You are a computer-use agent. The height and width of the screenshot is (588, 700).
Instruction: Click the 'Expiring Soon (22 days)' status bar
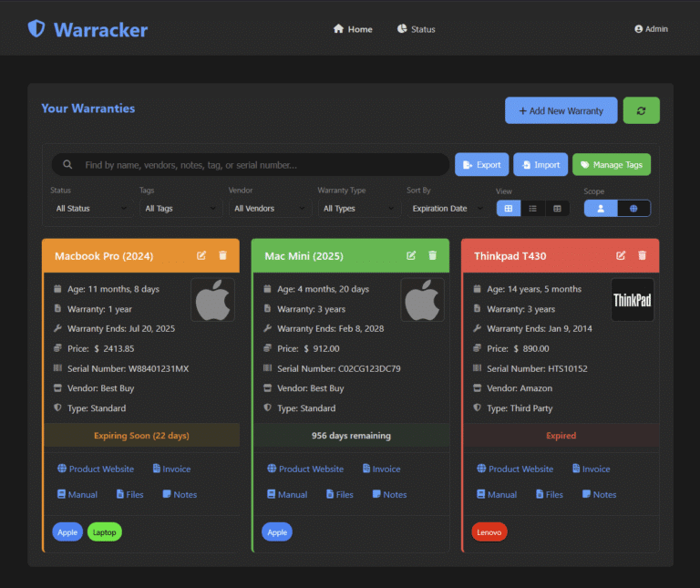click(141, 436)
